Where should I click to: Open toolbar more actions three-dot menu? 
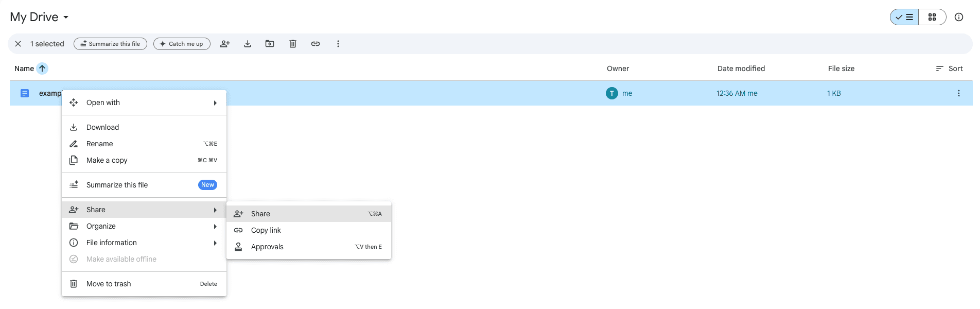pos(338,44)
